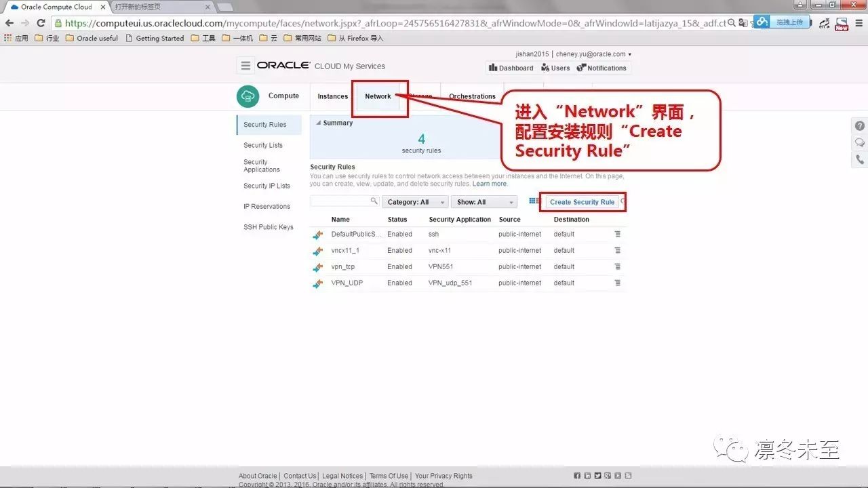This screenshot has width=868, height=488.
Task: Open the Category: All filter dropdown
Action: [415, 202]
